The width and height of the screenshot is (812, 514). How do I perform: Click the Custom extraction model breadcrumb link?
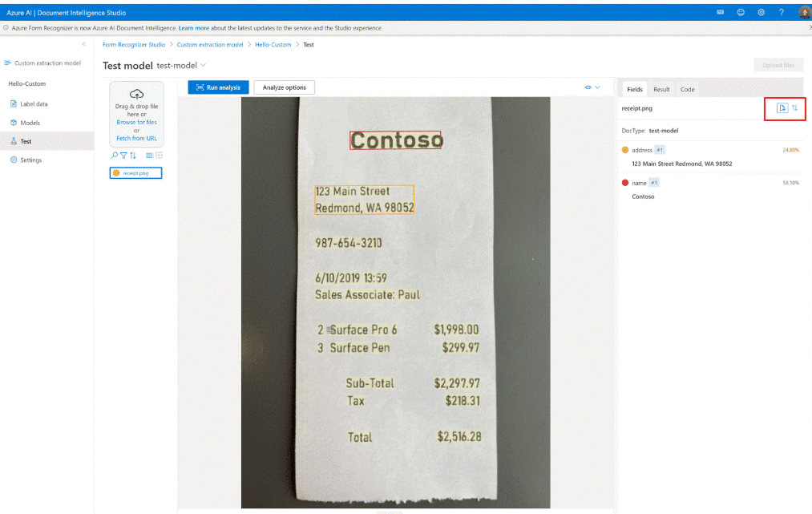point(210,45)
